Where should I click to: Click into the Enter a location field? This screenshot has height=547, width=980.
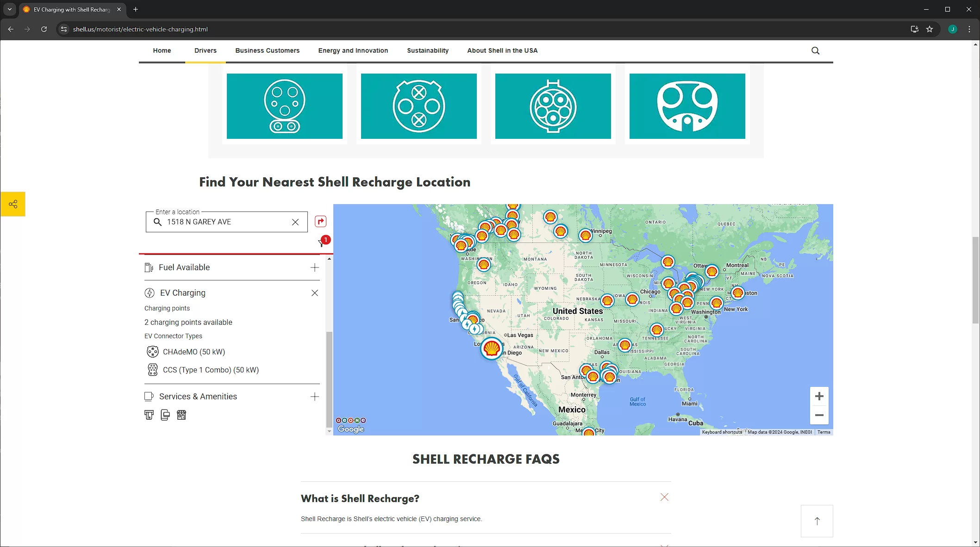227,222
